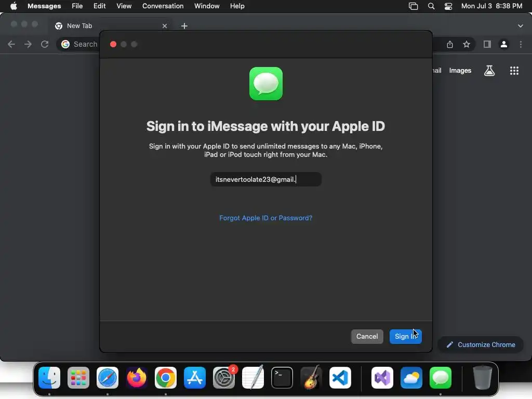Screen dimensions: 532x399
Task: Open the Messages menu
Action: coord(44,6)
